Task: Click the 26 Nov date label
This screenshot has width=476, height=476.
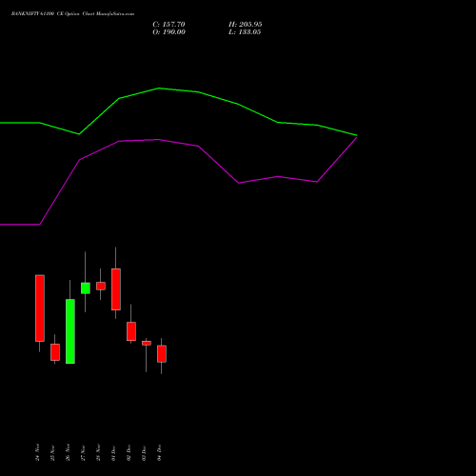Action: tap(68, 452)
